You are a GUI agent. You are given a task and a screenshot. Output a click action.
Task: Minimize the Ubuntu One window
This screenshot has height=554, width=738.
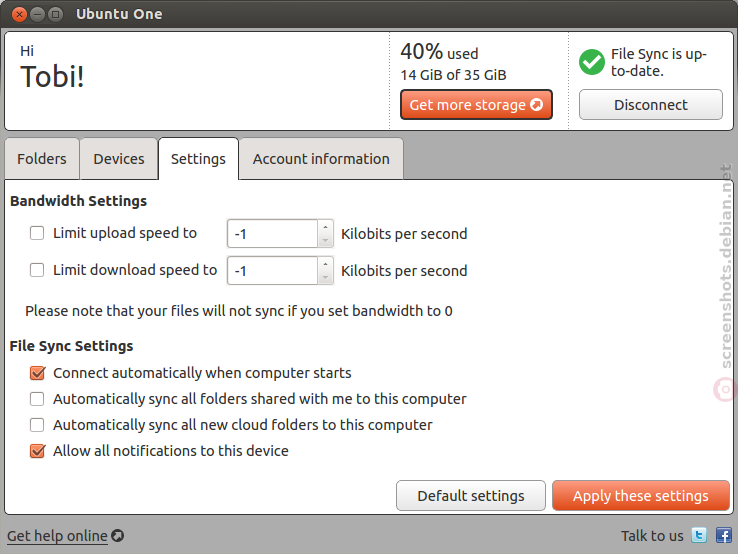pos(37,15)
